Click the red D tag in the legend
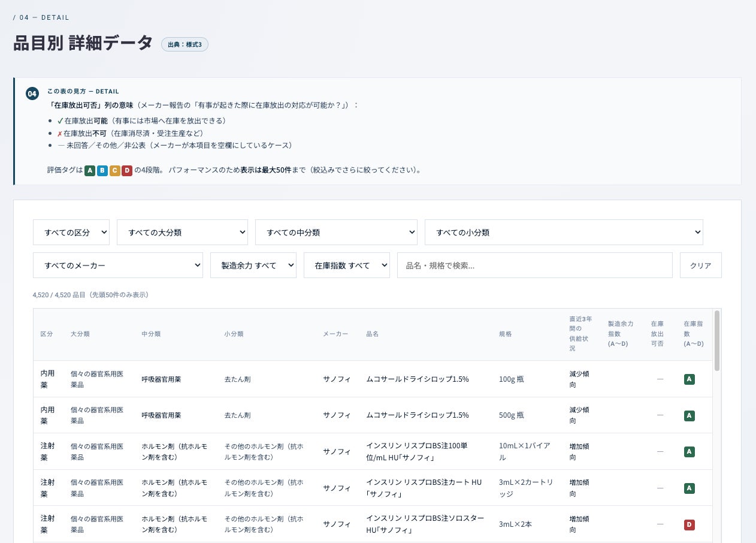 [x=127, y=171]
